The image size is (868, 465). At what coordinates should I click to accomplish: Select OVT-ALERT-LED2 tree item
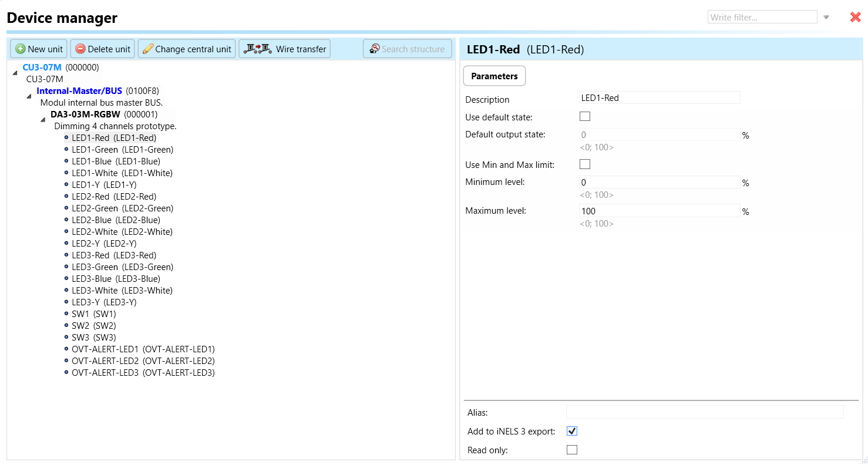143,361
